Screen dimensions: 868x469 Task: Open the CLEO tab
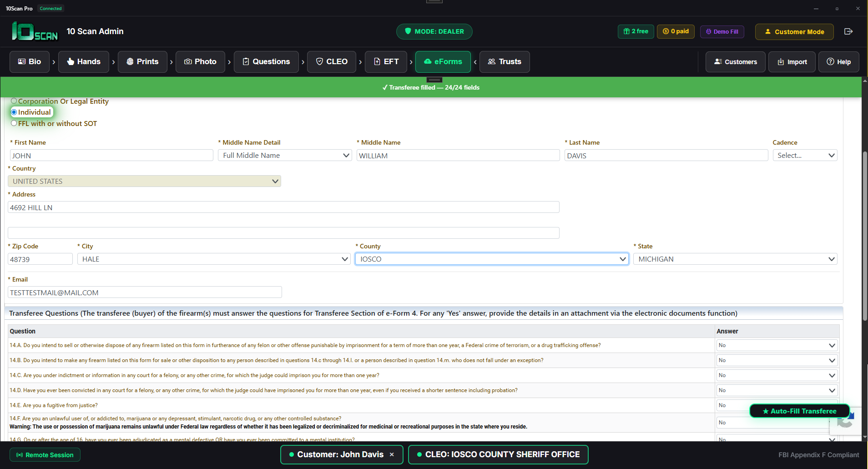tap(332, 61)
